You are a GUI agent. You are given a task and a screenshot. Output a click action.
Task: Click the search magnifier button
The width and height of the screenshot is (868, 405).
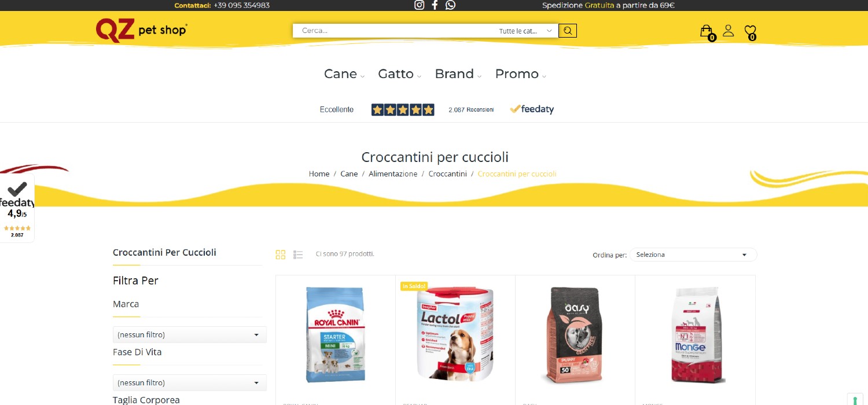568,31
